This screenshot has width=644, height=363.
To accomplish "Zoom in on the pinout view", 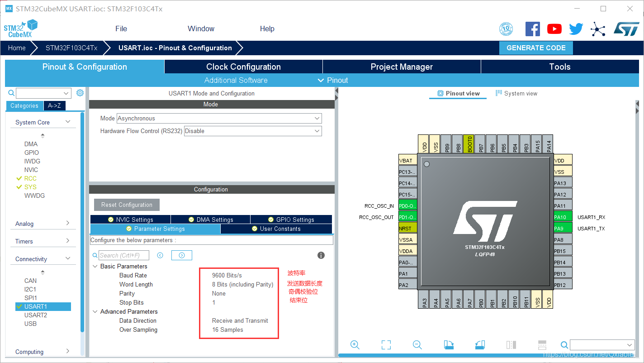I will click(x=355, y=345).
